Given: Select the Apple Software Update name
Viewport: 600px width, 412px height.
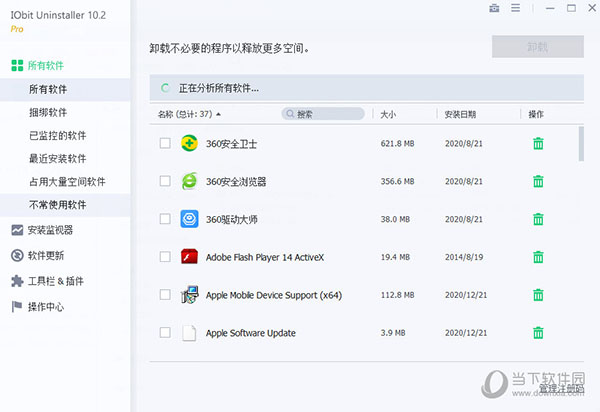Looking at the screenshot, I should pos(251,333).
